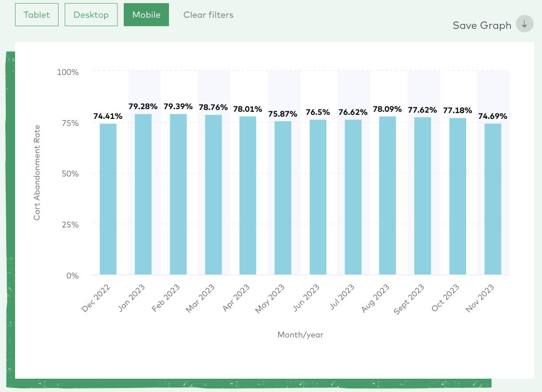Toggle the Tablet device filter

[37, 15]
